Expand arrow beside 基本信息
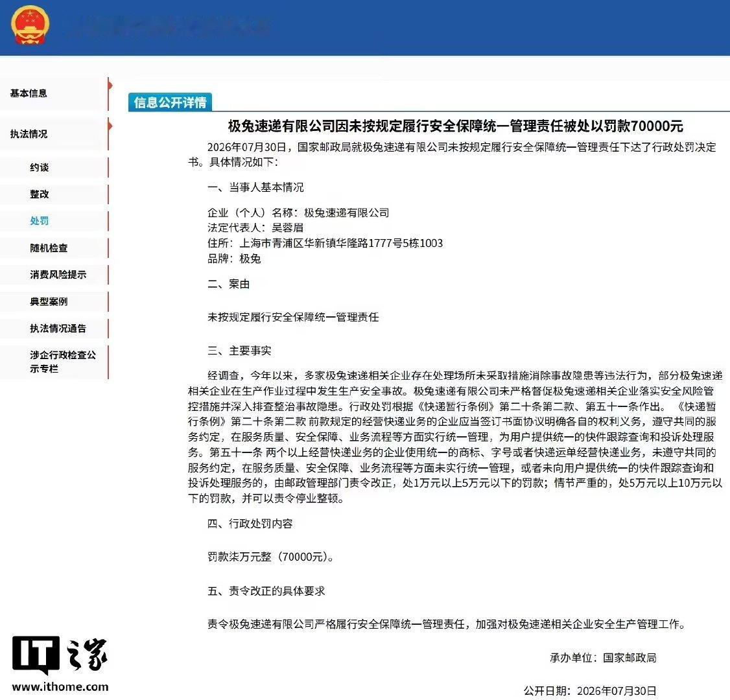This screenshot has height=700, width=730. coord(110,85)
